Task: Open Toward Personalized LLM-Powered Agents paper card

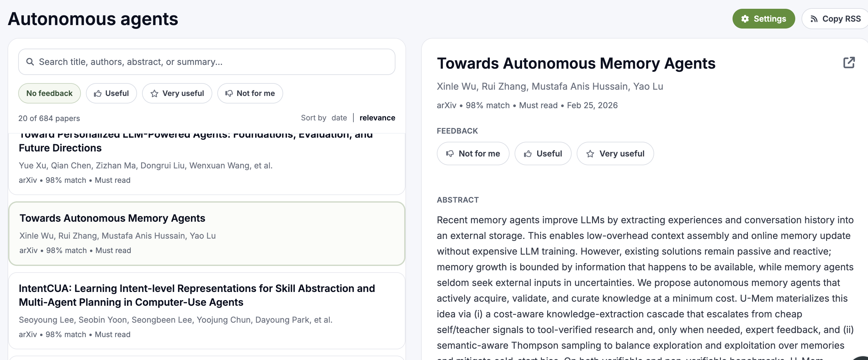Action: tap(207, 164)
